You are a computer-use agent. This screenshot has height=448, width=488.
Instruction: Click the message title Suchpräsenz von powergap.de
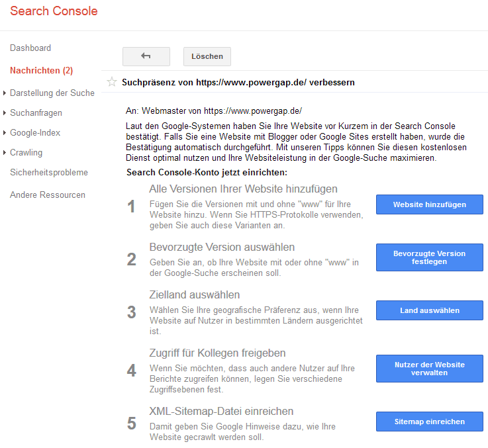pyautogui.click(x=238, y=83)
